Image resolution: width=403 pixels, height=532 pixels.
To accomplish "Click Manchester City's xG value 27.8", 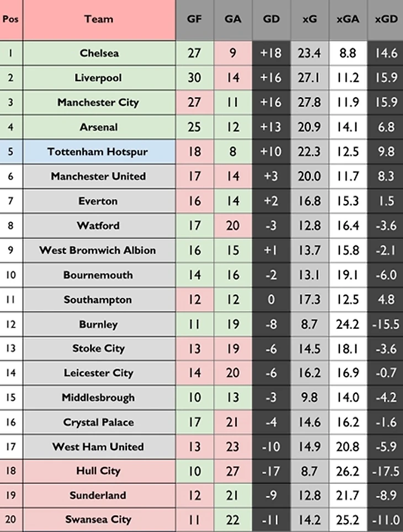I will click(310, 103).
